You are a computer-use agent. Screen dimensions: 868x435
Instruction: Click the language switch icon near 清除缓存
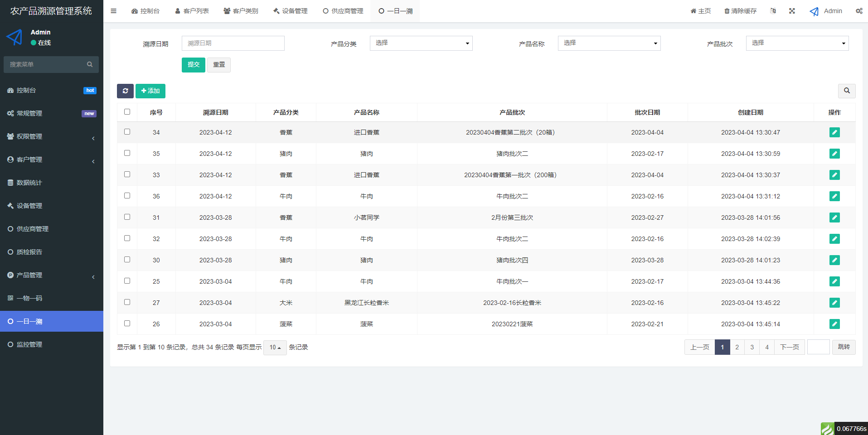tap(773, 10)
